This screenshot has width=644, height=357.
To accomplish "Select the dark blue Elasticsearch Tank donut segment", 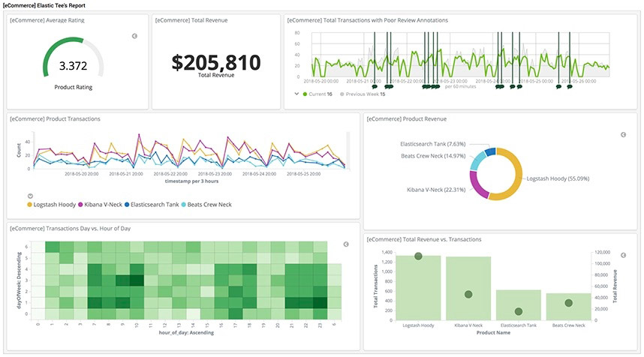I will click(490, 151).
